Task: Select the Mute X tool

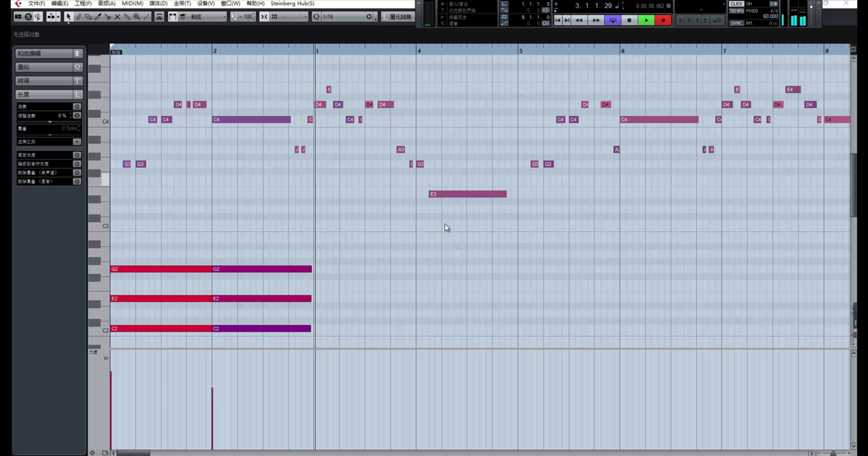Action: [117, 17]
